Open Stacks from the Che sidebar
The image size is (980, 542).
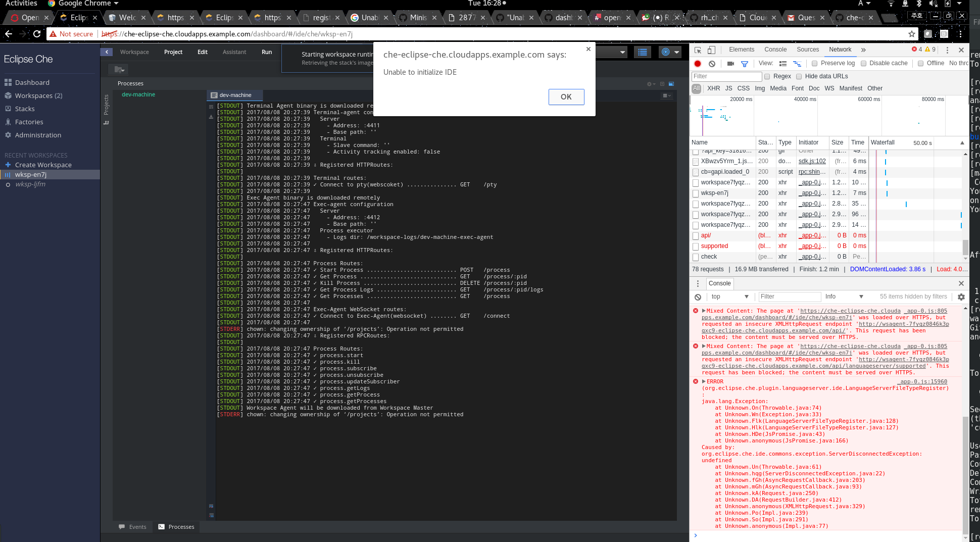click(x=25, y=109)
